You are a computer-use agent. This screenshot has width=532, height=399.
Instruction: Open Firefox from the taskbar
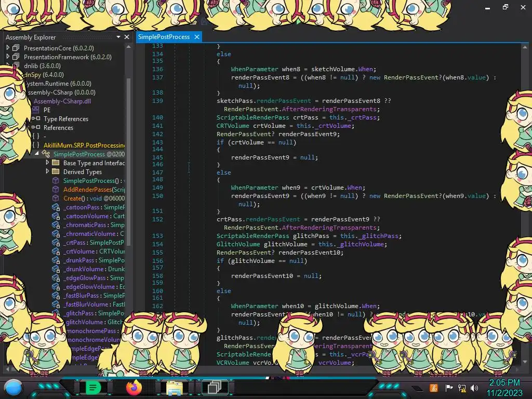[134, 387]
